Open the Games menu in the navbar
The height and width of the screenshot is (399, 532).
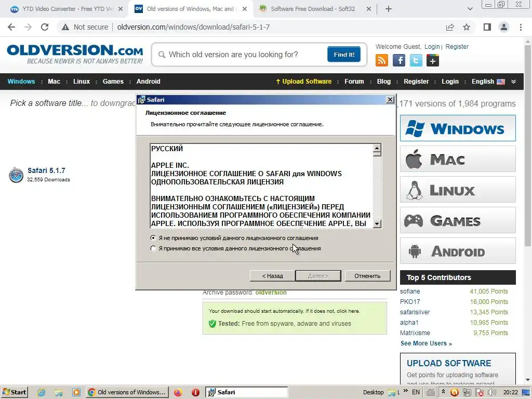(113, 82)
